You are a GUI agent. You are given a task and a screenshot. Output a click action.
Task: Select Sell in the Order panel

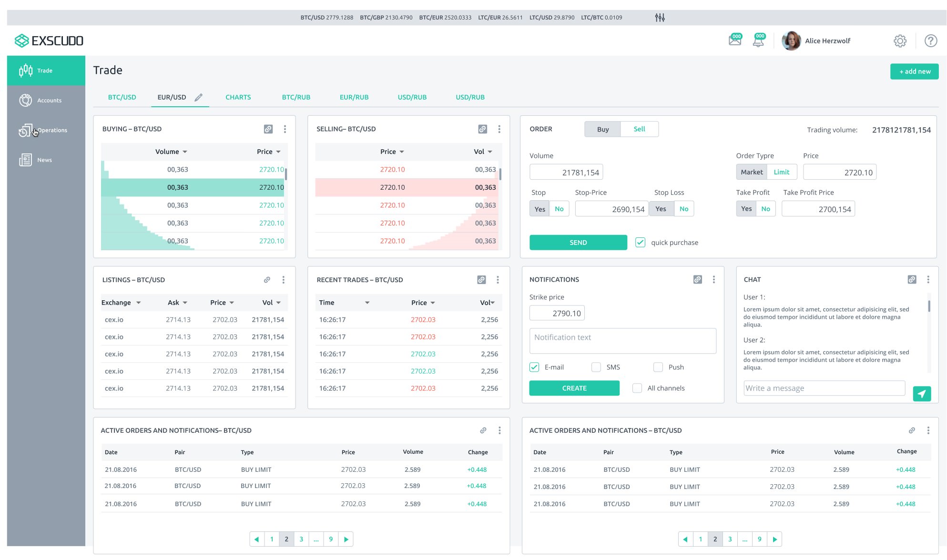[639, 129]
